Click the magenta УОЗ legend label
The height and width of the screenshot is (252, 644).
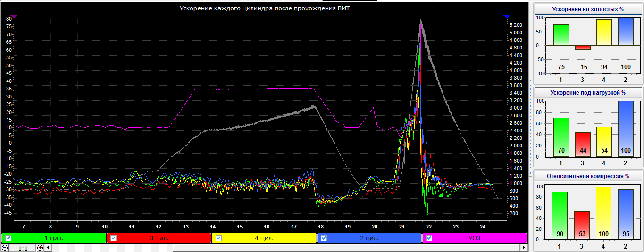pos(475,238)
